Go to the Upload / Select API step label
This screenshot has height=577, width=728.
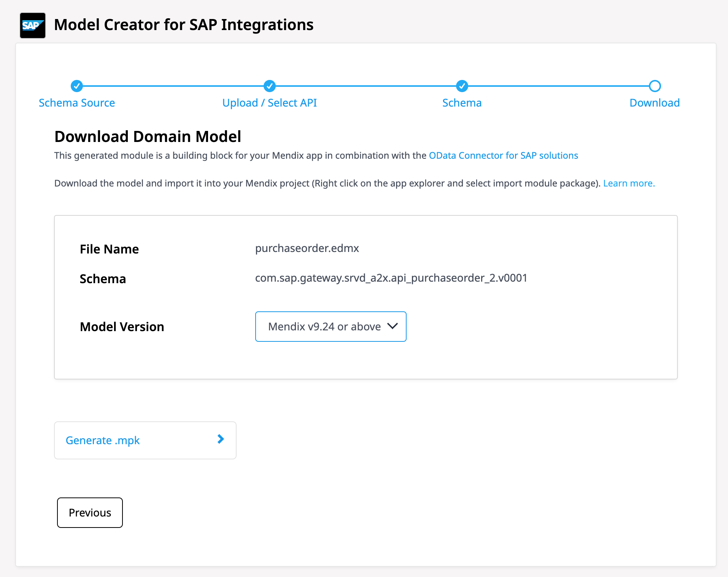[x=270, y=103]
